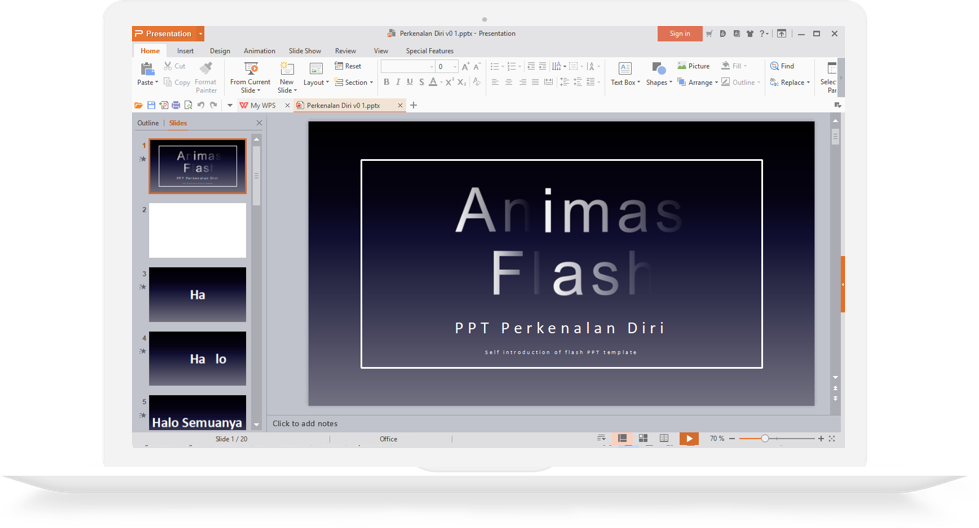Select the Format Painter tool

pyautogui.click(x=205, y=70)
